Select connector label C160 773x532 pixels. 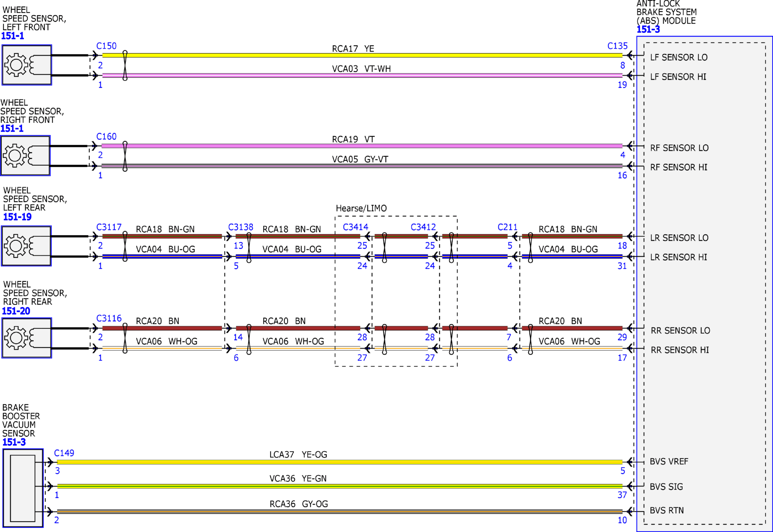(x=106, y=137)
